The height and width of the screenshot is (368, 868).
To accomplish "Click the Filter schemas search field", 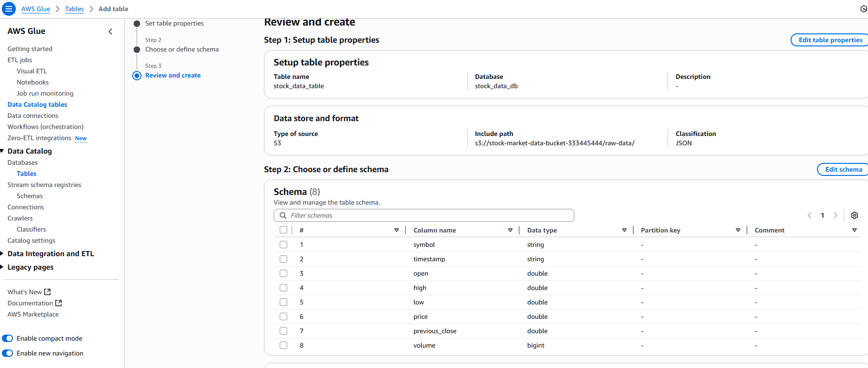I will 424,215.
